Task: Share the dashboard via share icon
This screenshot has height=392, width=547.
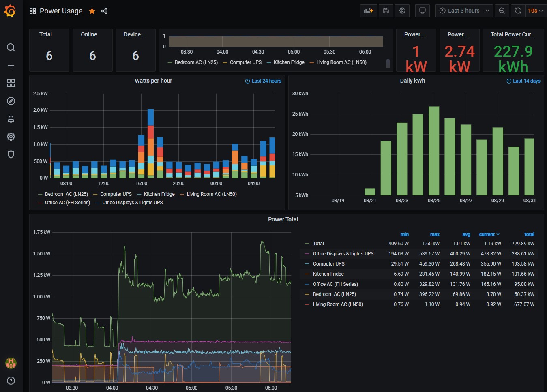Action: point(104,11)
